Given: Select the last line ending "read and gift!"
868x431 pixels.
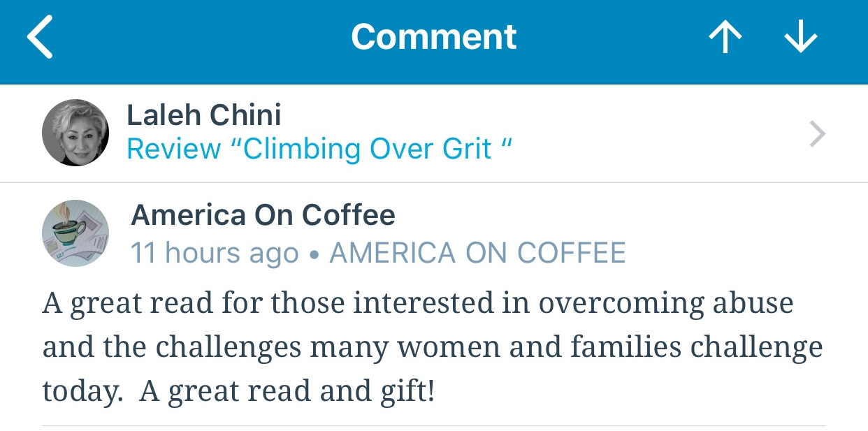Looking at the screenshot, I should [x=238, y=391].
